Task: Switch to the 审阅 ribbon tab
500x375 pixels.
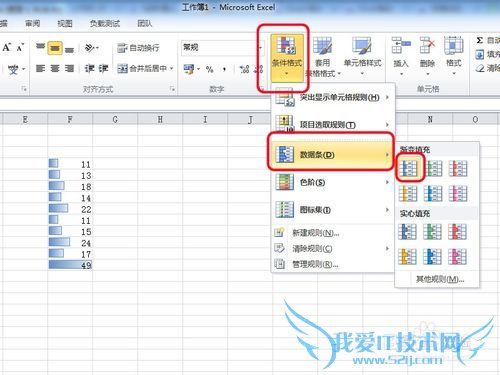Action: coord(33,23)
